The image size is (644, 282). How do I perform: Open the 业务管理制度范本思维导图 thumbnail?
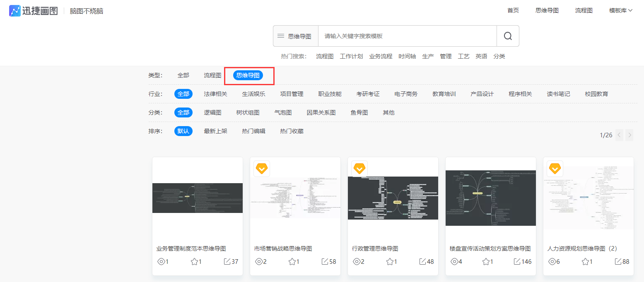(198, 198)
